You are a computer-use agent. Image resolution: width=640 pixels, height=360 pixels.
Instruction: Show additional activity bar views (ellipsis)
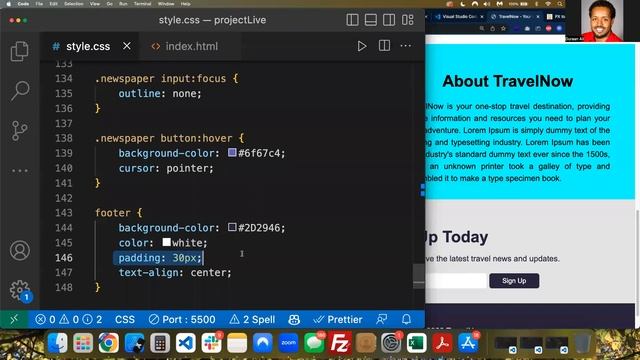click(20, 171)
